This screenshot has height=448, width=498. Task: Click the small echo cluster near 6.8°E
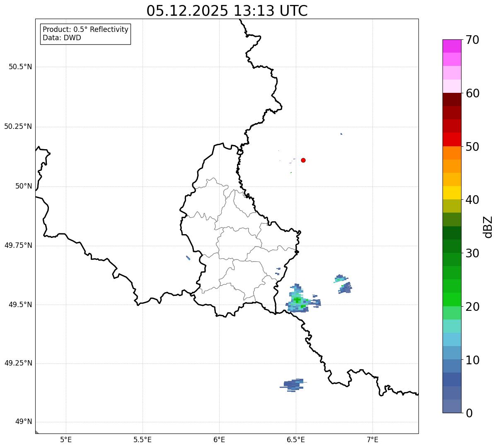[343, 284]
